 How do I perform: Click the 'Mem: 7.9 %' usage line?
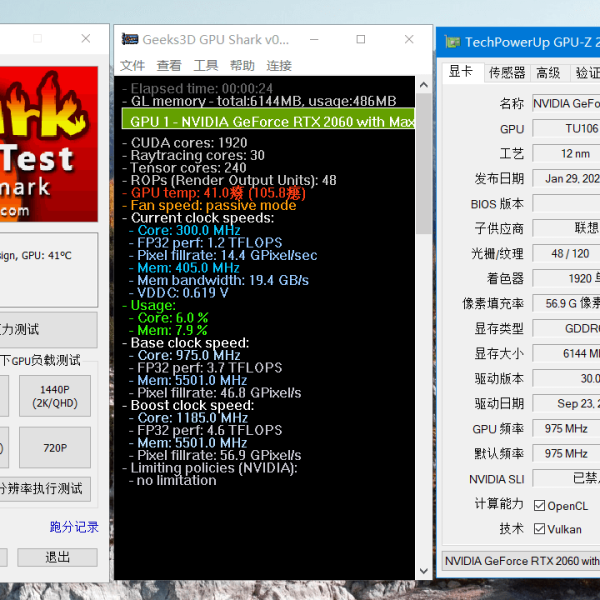click(168, 330)
